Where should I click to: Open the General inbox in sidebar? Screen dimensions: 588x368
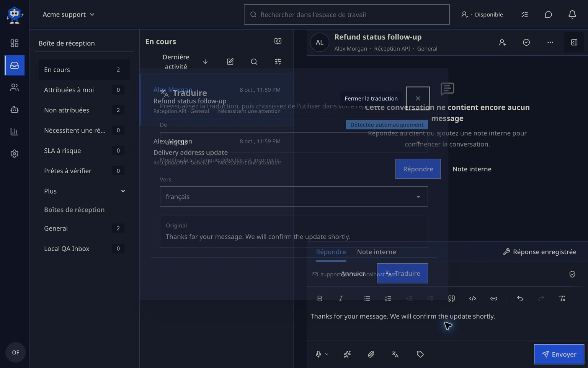(x=84, y=228)
